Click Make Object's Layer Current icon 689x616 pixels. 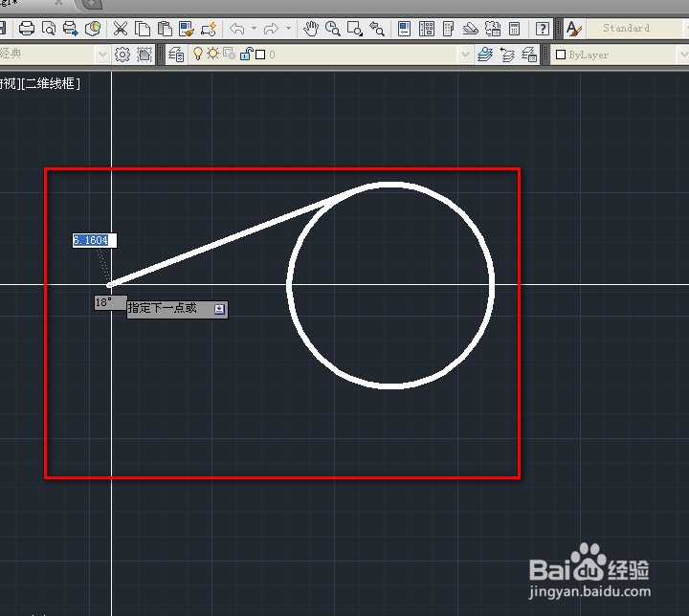tap(485, 55)
